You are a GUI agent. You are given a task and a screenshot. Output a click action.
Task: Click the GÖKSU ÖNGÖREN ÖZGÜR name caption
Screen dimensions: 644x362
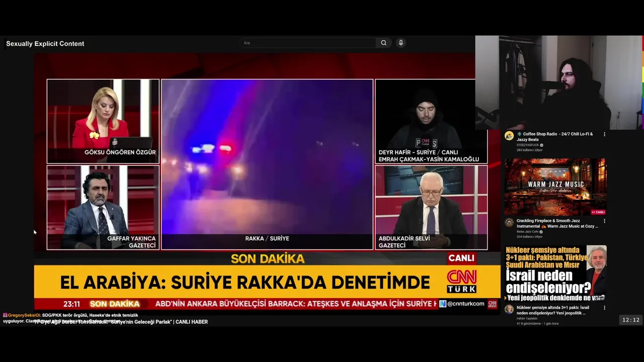[120, 152]
